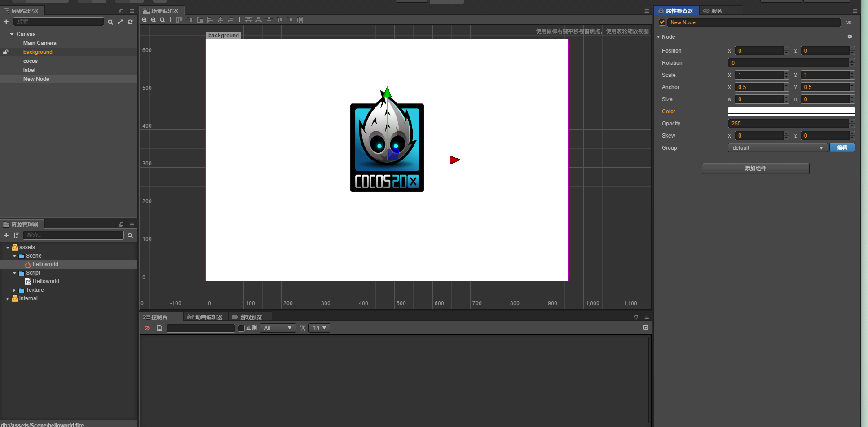Screen dimensions: 868x427
Task: Distribute nodes by bottom edges
Action: pyautogui.click(x=269, y=20)
